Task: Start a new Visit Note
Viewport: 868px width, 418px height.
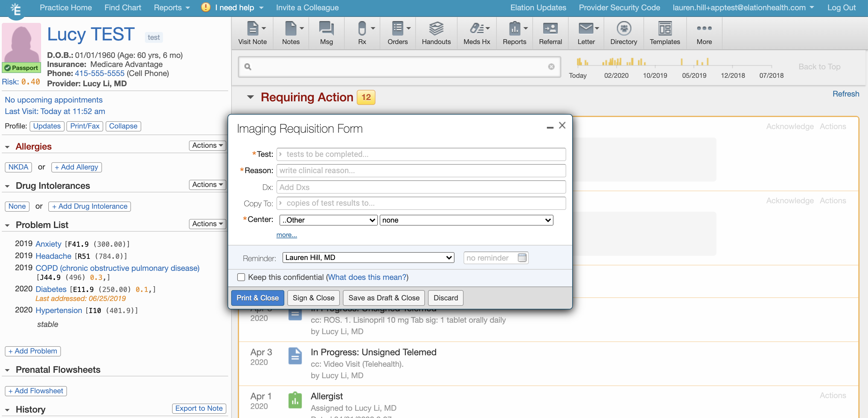Action: 252,33
